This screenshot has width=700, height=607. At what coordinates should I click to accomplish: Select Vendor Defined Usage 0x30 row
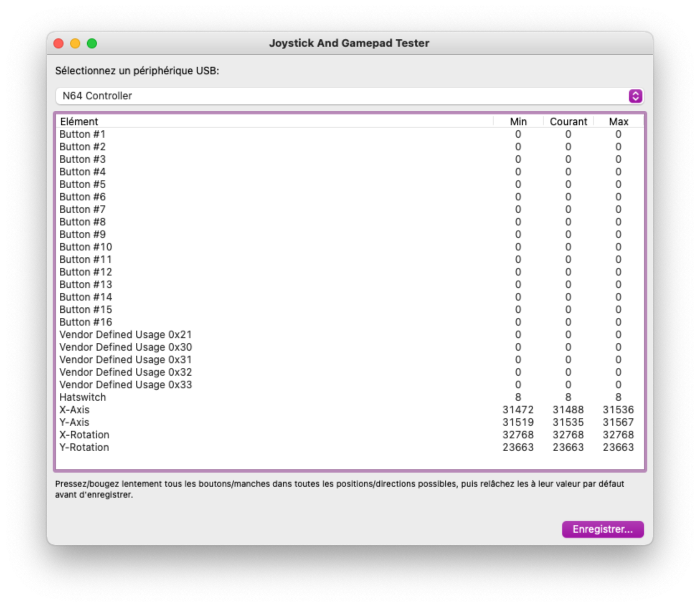point(350,347)
